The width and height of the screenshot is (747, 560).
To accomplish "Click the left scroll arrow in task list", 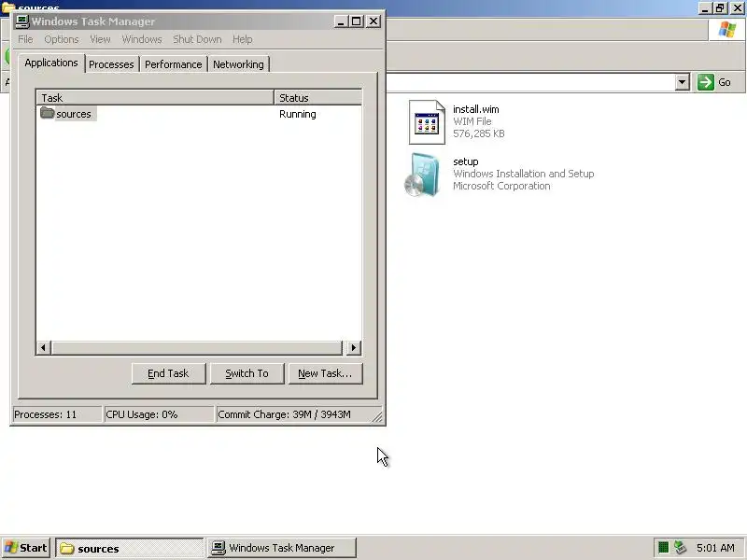I will [44, 347].
